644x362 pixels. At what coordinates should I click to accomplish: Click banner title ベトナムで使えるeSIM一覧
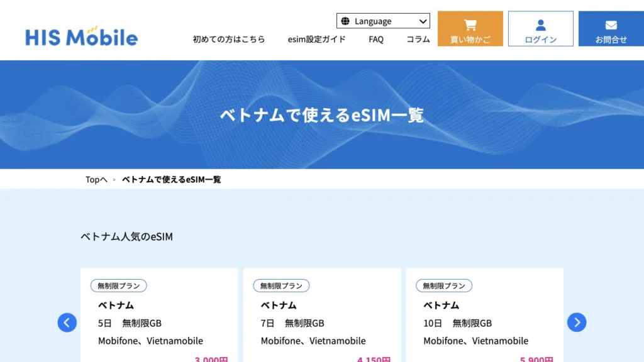point(321,115)
